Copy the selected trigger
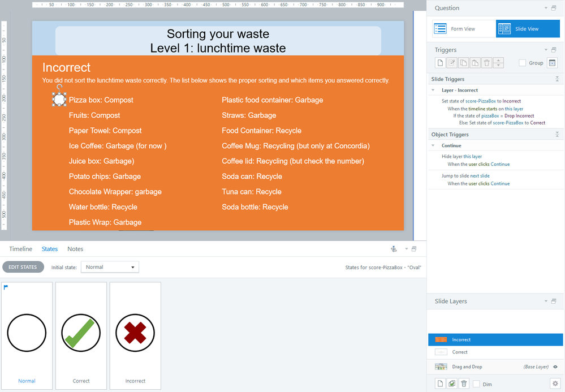 pos(463,63)
